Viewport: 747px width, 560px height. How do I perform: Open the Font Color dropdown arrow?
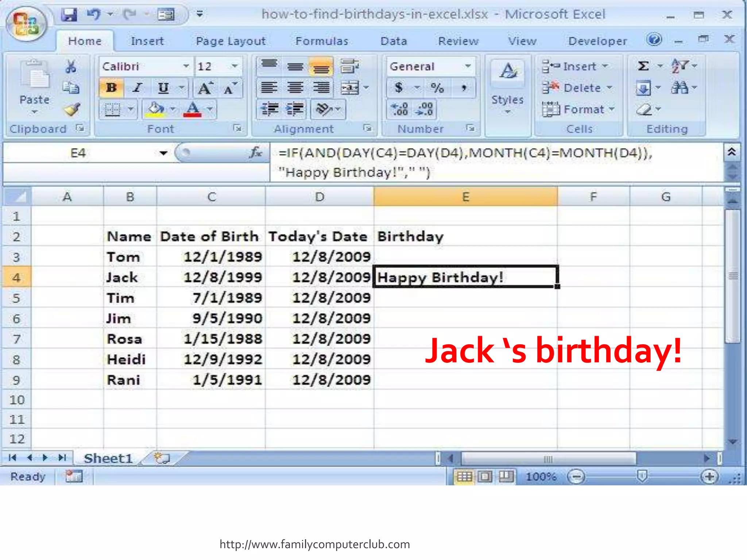coord(210,109)
